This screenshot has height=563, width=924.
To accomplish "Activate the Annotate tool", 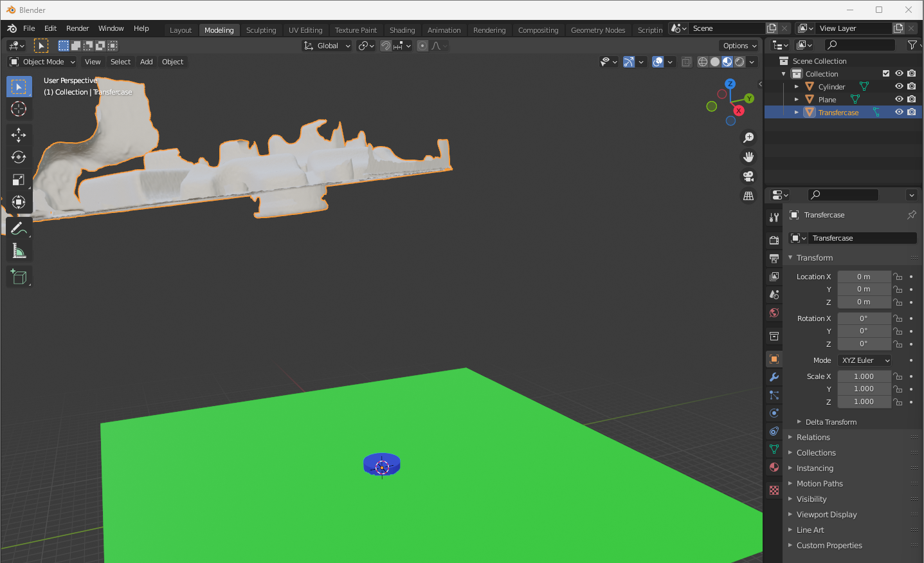I will tap(19, 228).
